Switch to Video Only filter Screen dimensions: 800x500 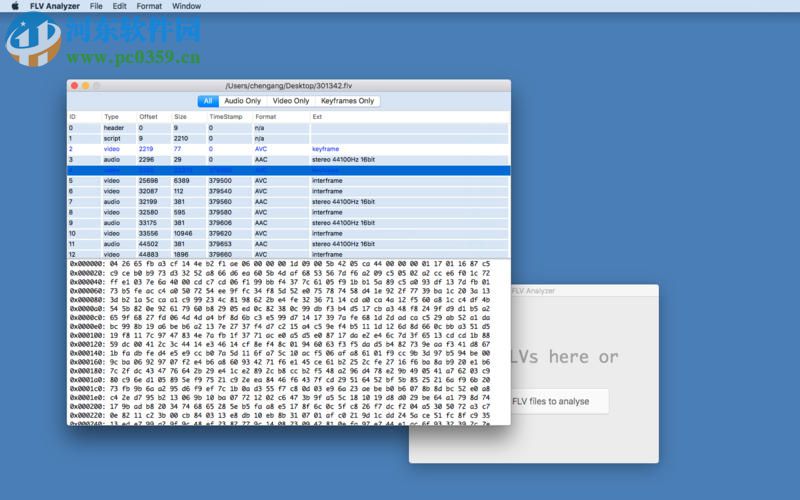click(x=291, y=101)
